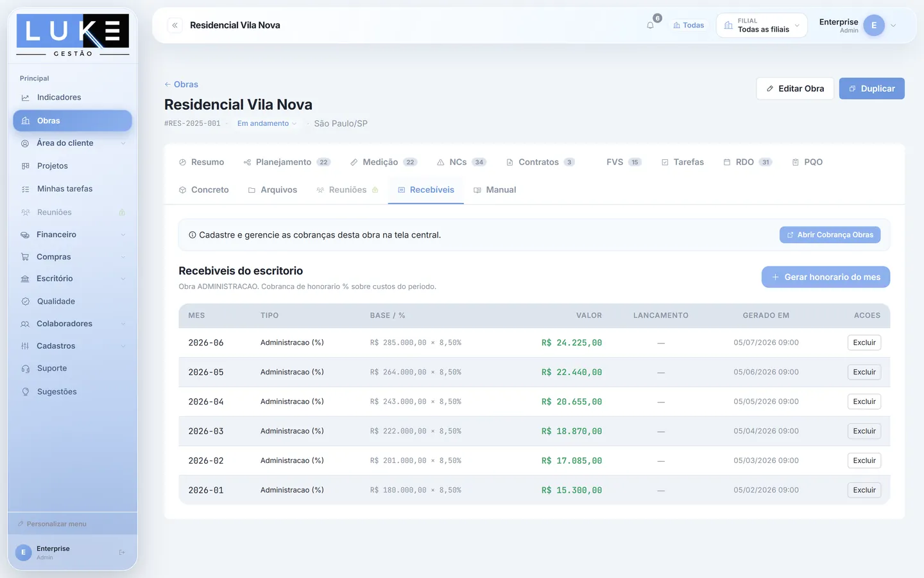Collapse sidebar with double-chevron icon
The width and height of the screenshot is (924, 578).
click(x=175, y=25)
